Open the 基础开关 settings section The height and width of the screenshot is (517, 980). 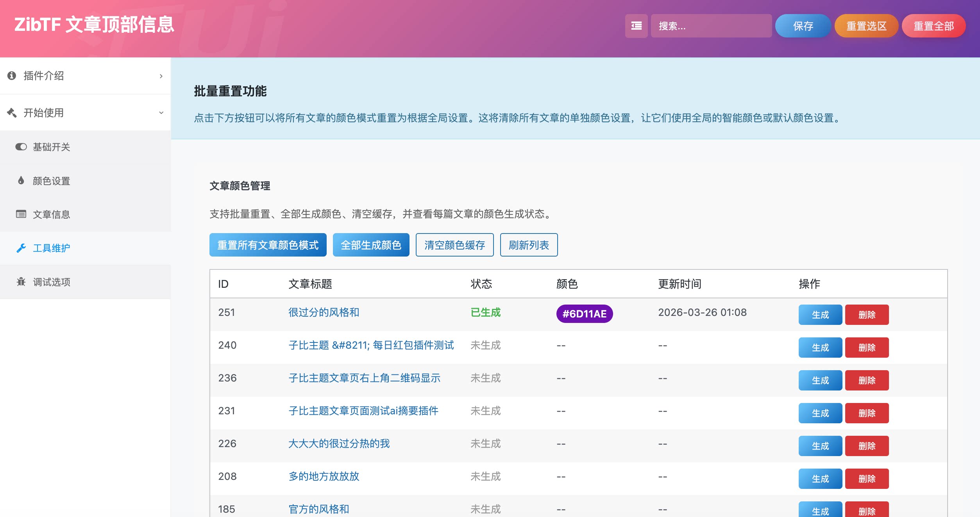click(51, 147)
